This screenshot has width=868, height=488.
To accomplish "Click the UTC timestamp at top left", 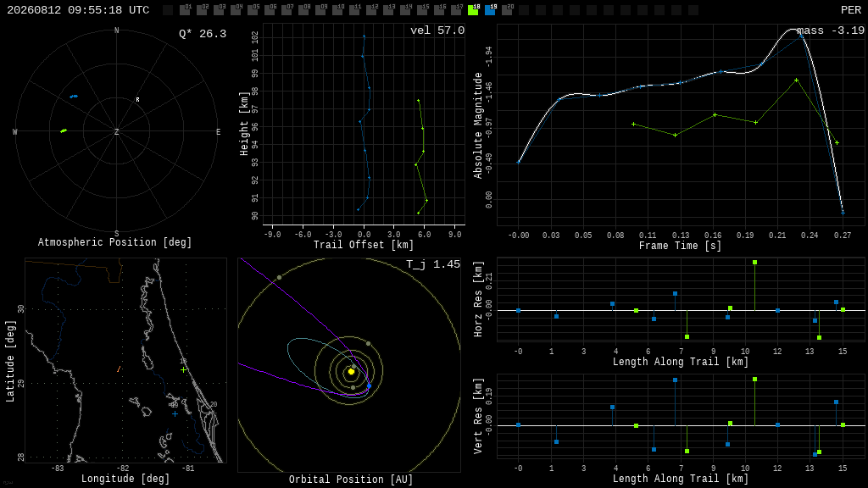I will click(x=78, y=10).
